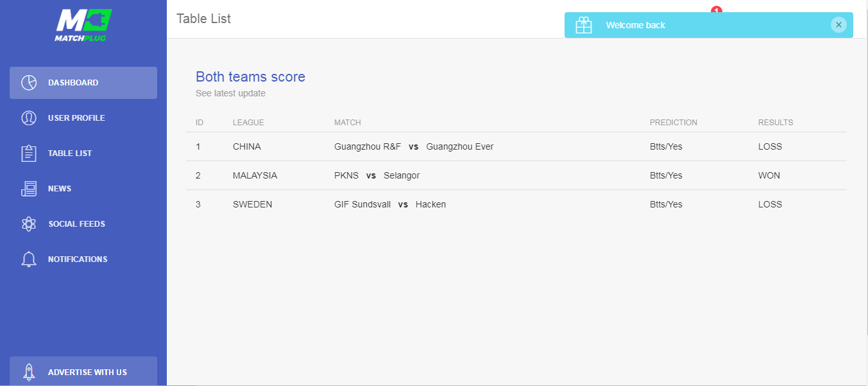Open the User Profile page

[83, 118]
